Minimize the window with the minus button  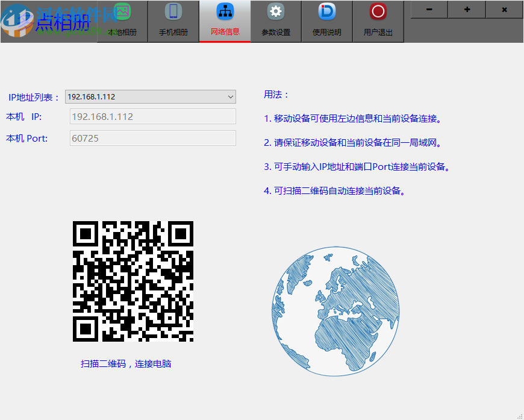[x=429, y=10]
